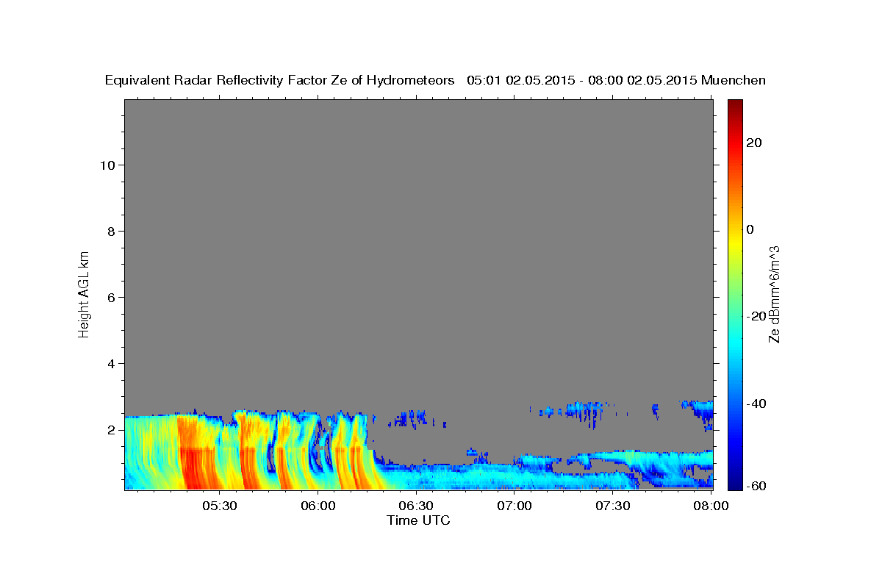Click the colorbar label -20

point(756,316)
